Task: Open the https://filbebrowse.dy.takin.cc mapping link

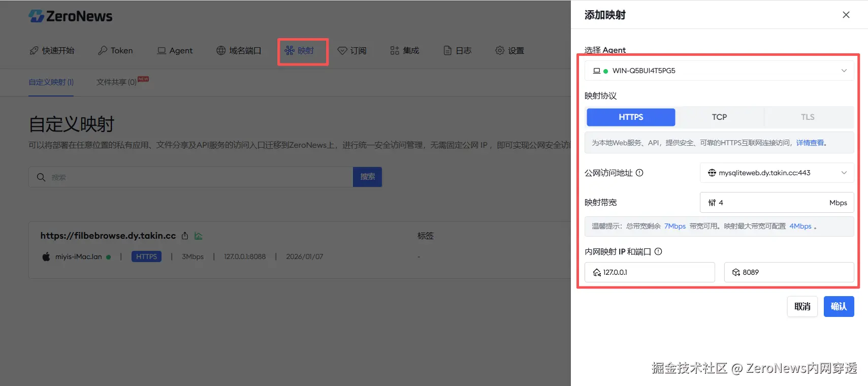Action: [108, 236]
